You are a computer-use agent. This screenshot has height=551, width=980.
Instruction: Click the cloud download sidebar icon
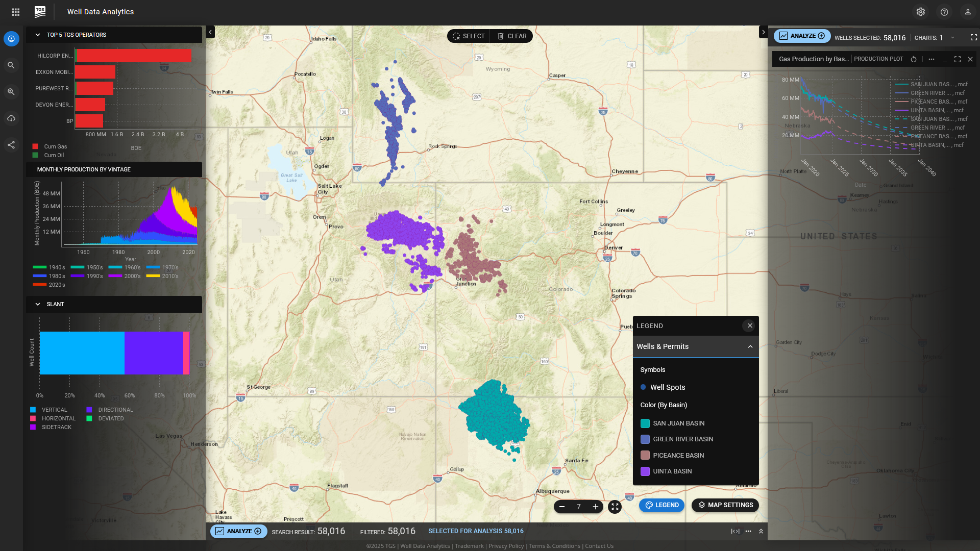tap(11, 118)
